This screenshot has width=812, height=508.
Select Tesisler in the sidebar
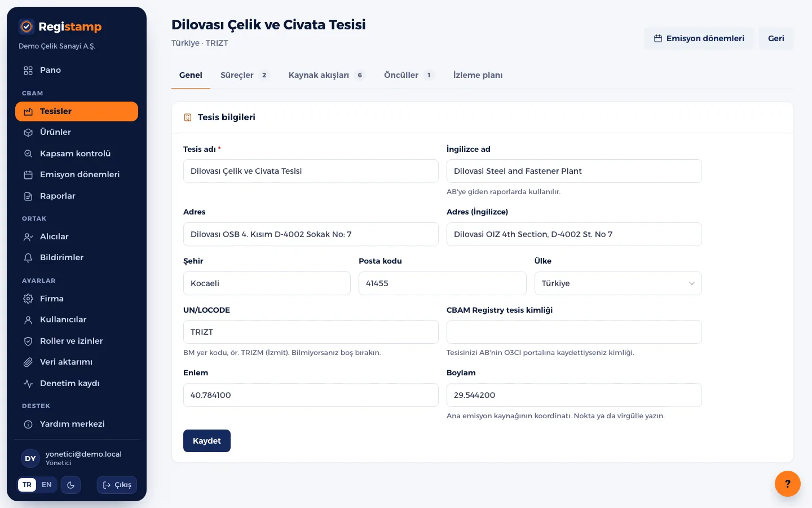point(77,111)
